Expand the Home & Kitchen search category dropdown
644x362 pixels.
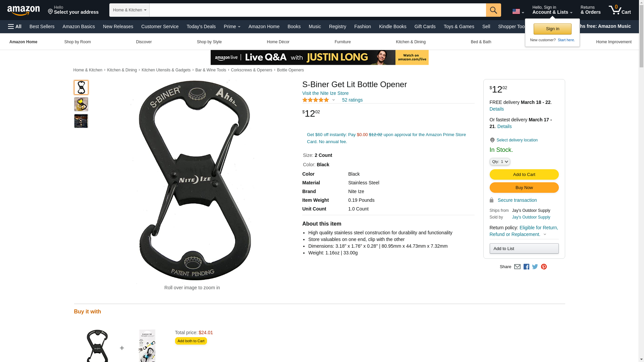129,10
